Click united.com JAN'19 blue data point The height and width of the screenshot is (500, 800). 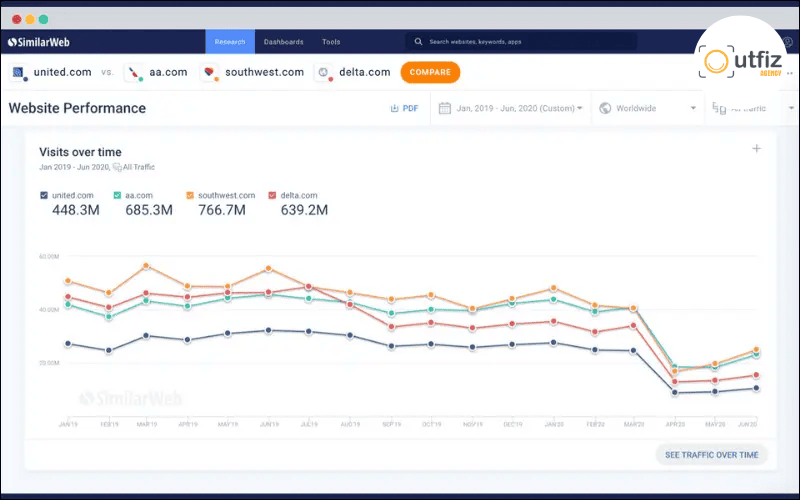point(68,344)
